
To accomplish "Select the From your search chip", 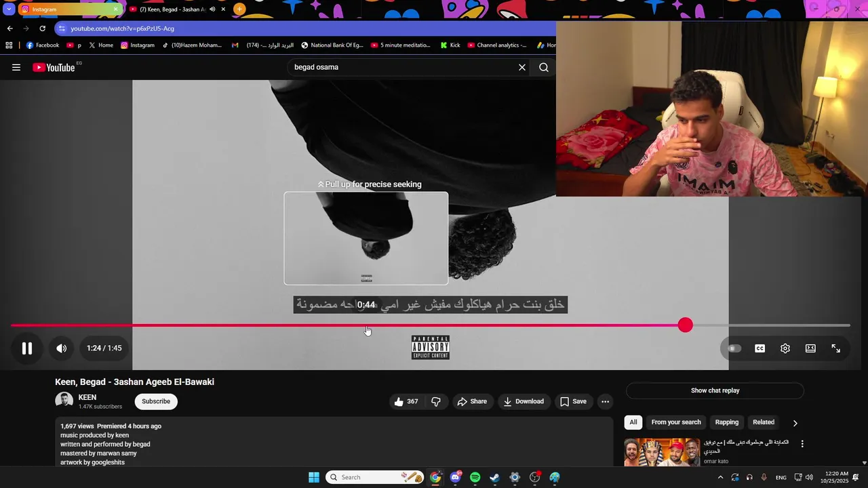I will 676,422.
